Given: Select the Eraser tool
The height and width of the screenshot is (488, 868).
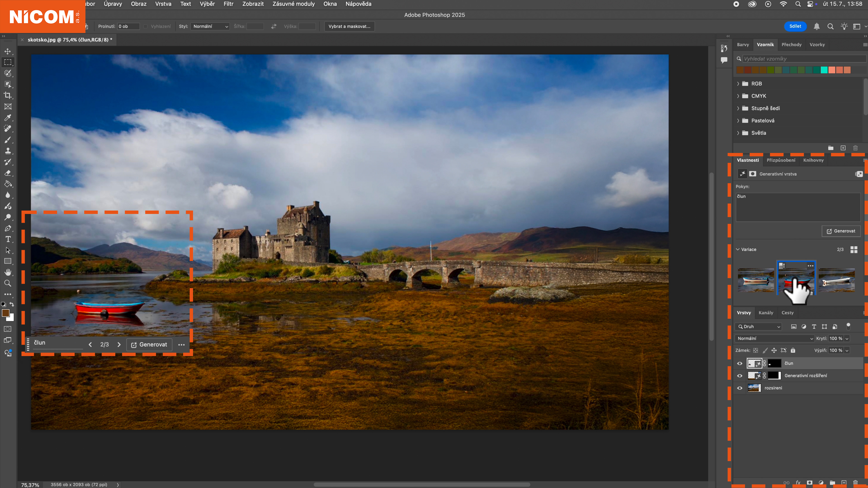Looking at the screenshot, I should click(8, 173).
